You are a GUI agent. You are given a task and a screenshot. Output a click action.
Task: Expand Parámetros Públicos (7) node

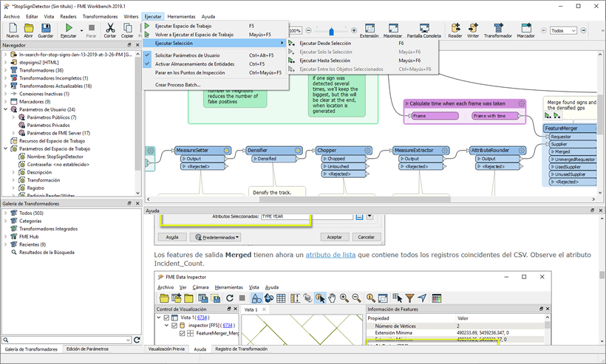(13, 117)
